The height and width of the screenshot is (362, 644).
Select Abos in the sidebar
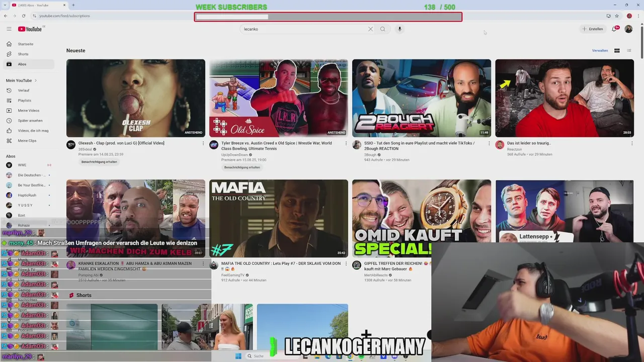click(29, 64)
